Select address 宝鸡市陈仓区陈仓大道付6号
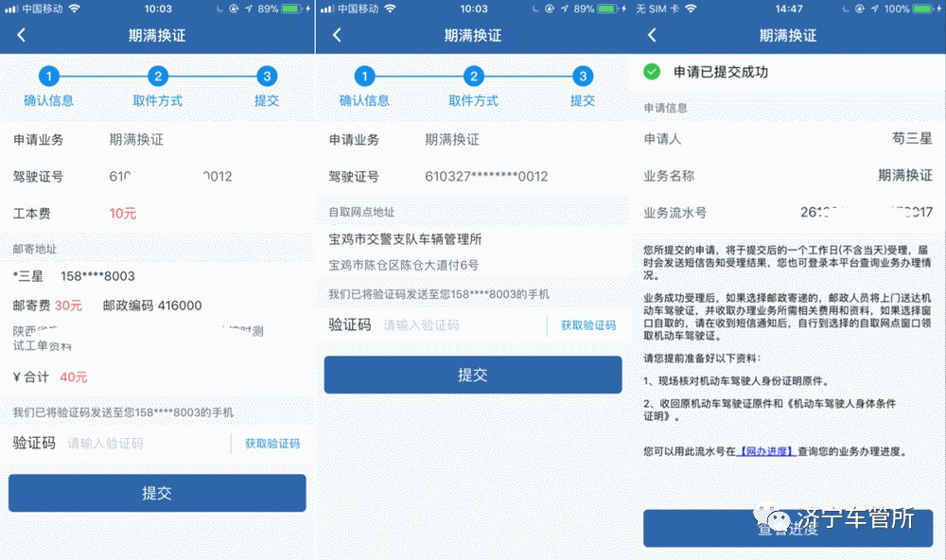 [404, 265]
